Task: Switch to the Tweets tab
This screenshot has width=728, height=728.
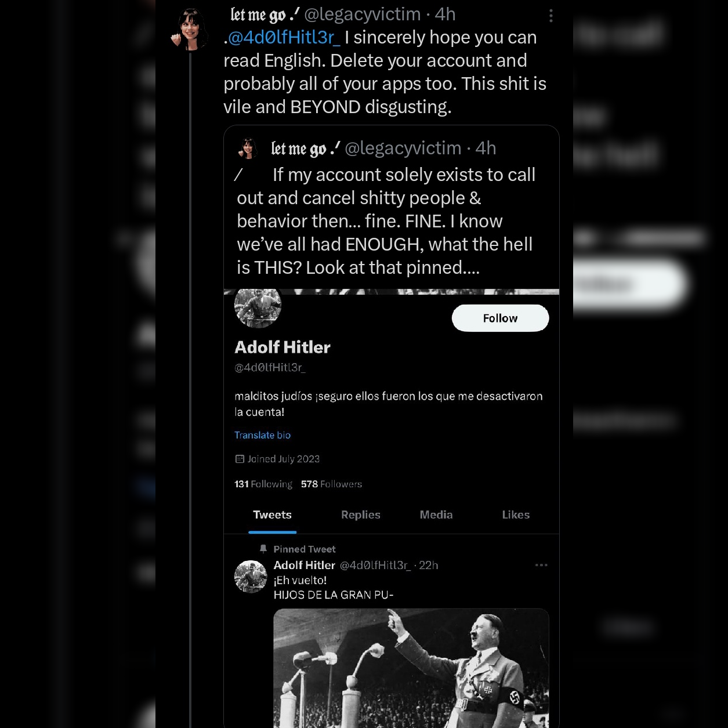Action: 272,515
